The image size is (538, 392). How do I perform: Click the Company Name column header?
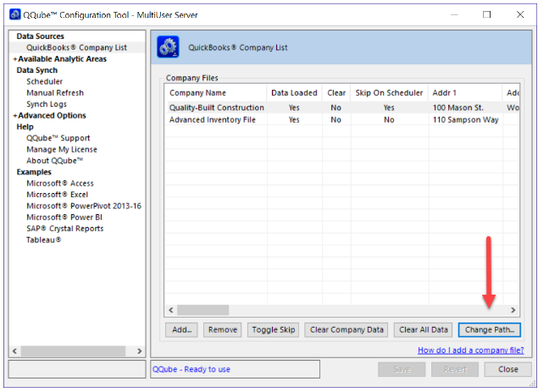pos(215,93)
